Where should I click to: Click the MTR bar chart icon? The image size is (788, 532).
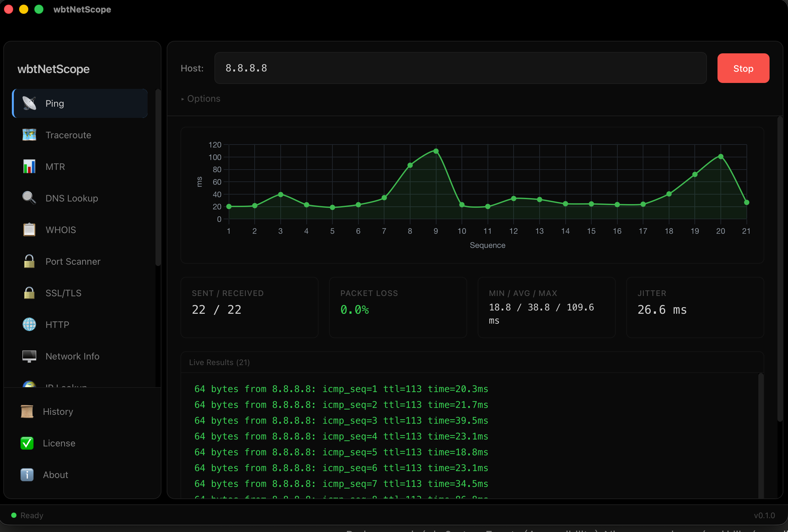[x=29, y=166]
